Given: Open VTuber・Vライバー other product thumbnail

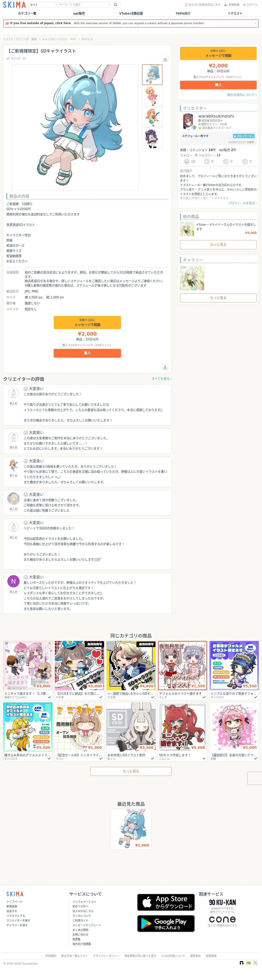Looking at the screenshot, I should 187,229.
